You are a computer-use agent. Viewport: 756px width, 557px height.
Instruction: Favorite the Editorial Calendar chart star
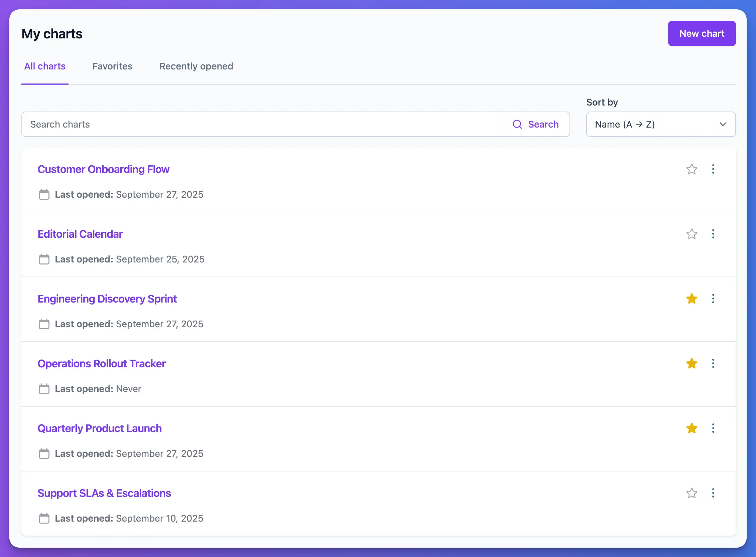click(x=691, y=234)
